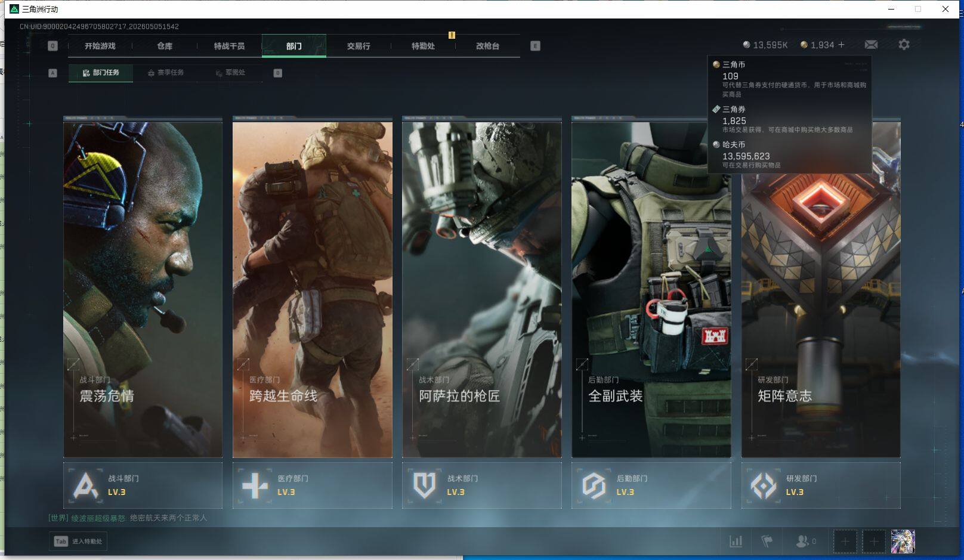Viewport: 964px width, 560px height.
Task: Expand the 跨越生命线 card via corner icon
Action: pyautogui.click(x=243, y=364)
